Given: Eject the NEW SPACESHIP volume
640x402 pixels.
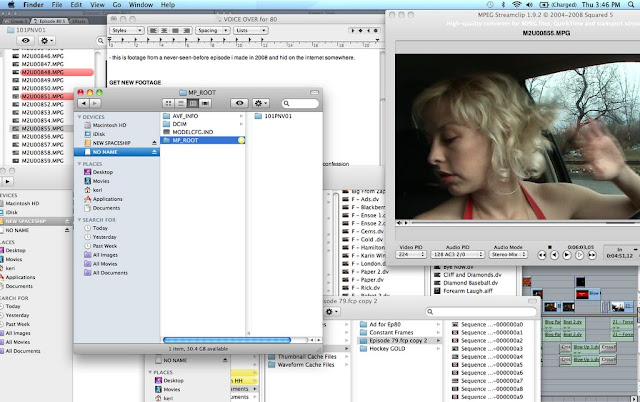Looking at the screenshot, I should [x=154, y=143].
